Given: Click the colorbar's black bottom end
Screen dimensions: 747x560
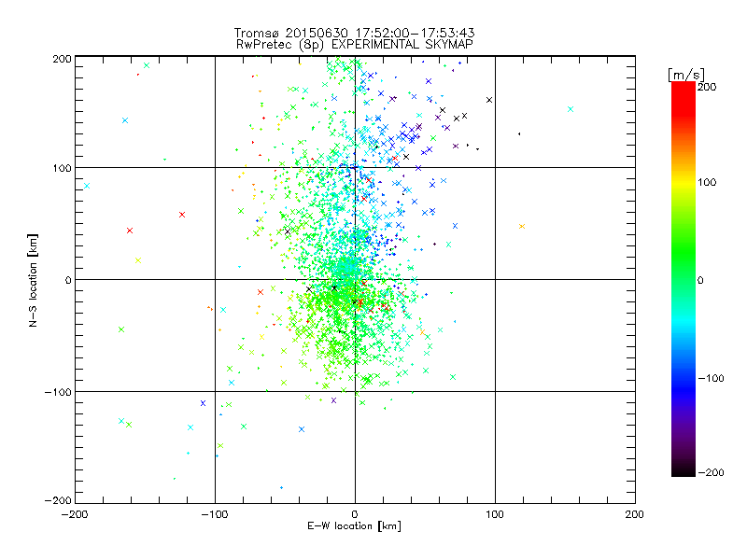Looking at the screenshot, I should point(684,471).
